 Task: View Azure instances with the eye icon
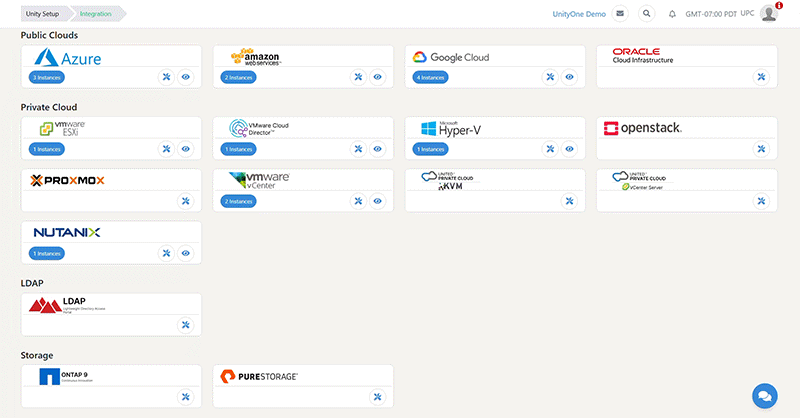pyautogui.click(x=186, y=77)
